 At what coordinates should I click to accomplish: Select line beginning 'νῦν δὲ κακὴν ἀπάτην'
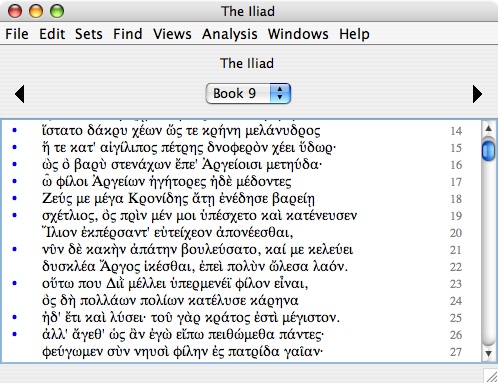(x=197, y=249)
